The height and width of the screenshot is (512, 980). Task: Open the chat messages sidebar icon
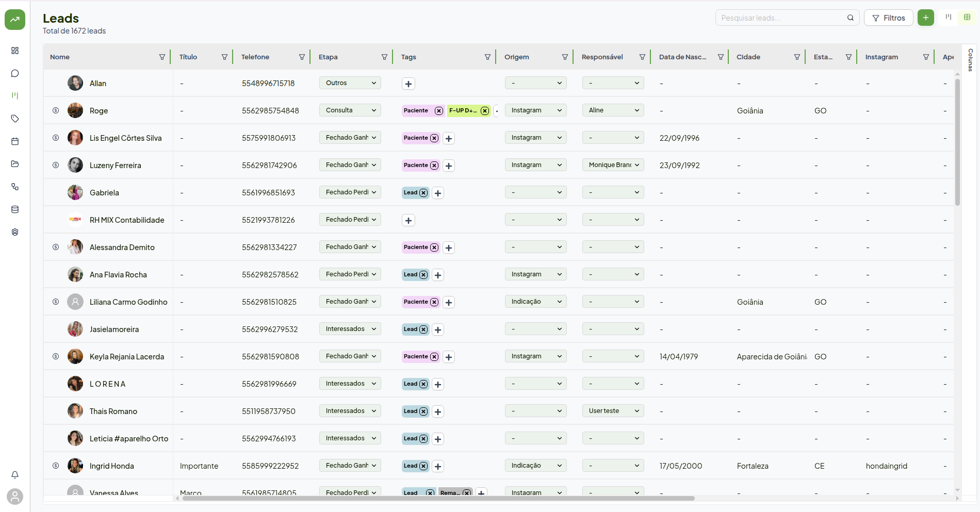coord(15,73)
